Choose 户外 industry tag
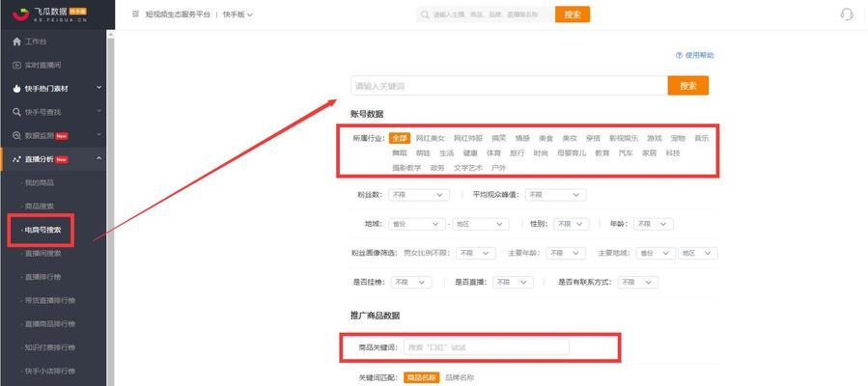The image size is (868, 386). click(499, 168)
